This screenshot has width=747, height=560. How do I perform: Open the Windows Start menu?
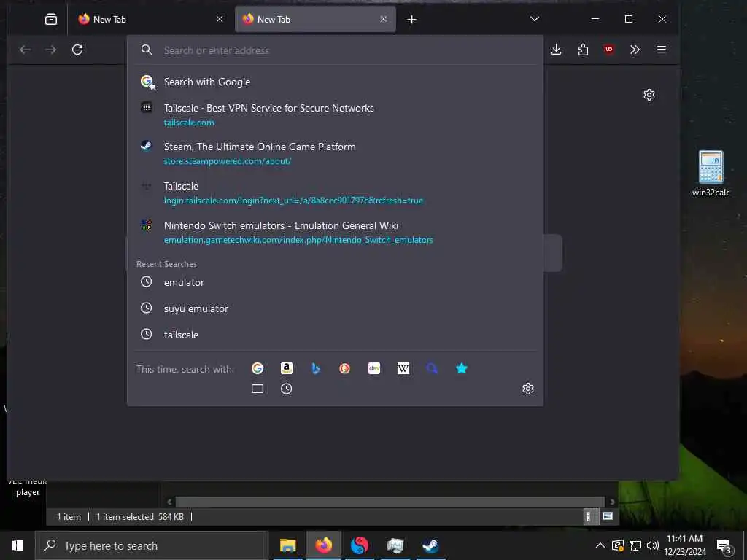(x=18, y=545)
